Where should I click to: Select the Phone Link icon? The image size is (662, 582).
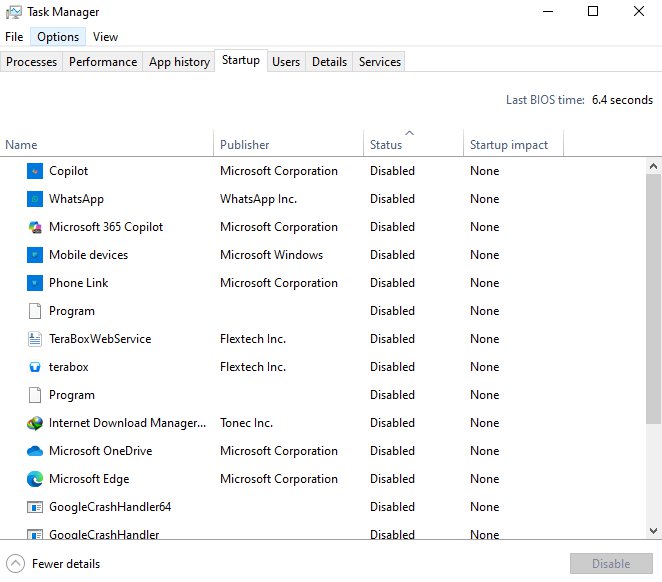tap(35, 283)
